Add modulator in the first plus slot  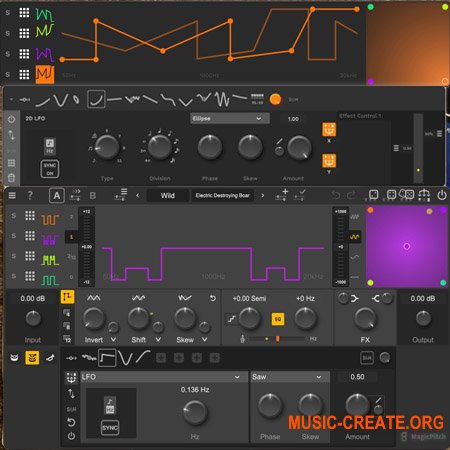161,358
